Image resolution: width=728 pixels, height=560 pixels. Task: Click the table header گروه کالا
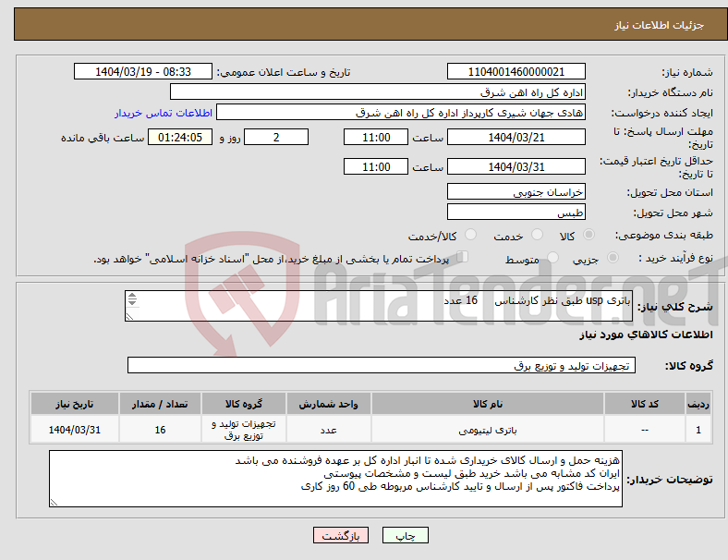point(244,404)
